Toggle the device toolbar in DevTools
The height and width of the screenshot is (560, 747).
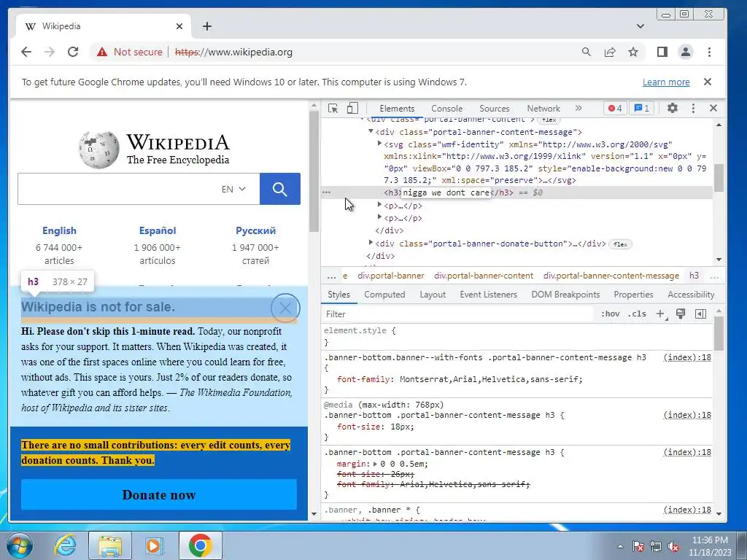coord(352,108)
